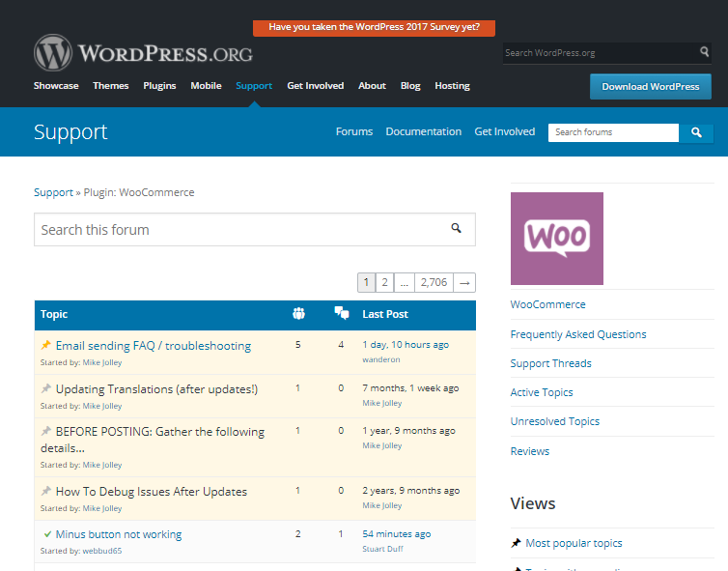Open the Plugins menu item
The image size is (728, 571).
pyautogui.click(x=159, y=86)
